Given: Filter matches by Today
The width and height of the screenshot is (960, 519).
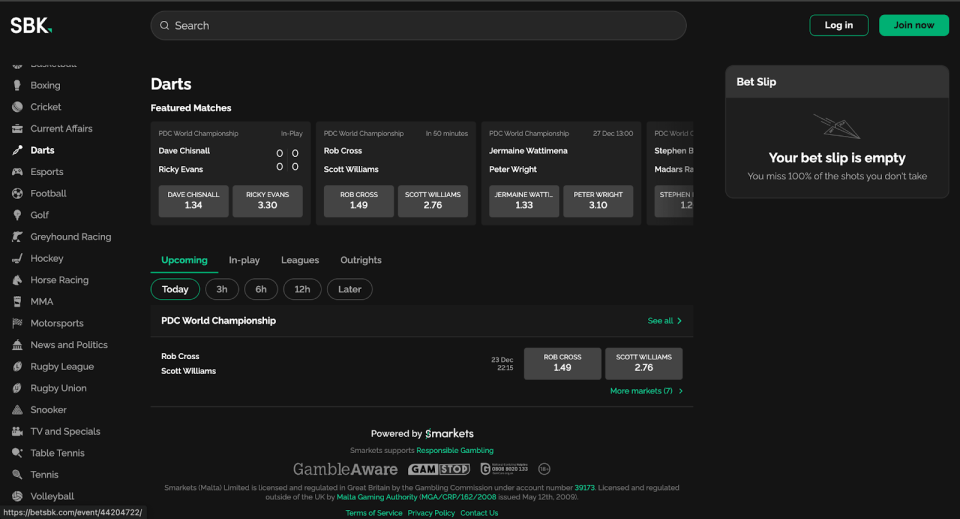Looking at the screenshot, I should [175, 289].
